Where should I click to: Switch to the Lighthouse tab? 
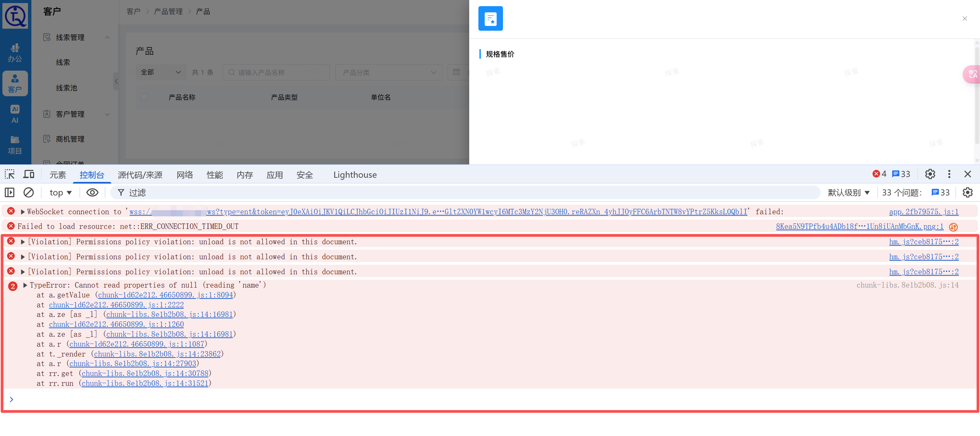click(x=355, y=175)
